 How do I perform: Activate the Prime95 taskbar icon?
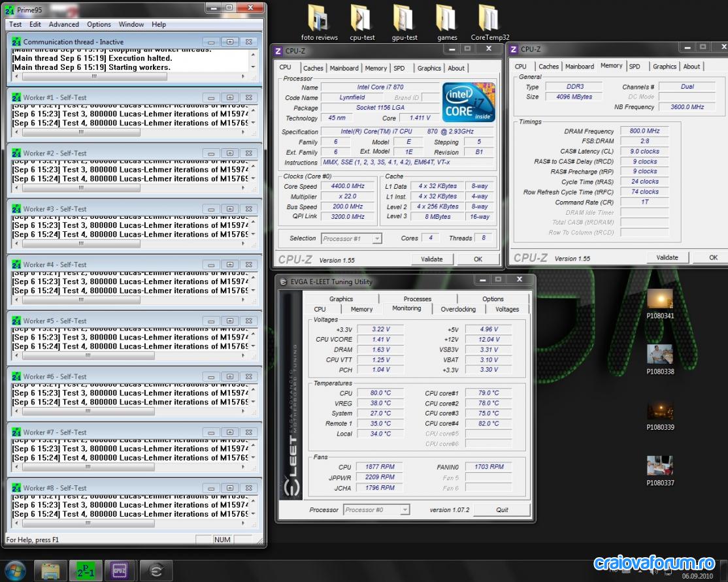pos(86,570)
